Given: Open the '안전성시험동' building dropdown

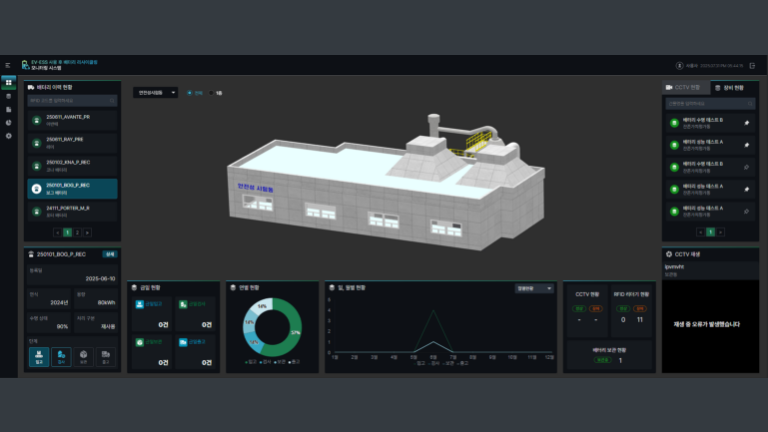Looking at the screenshot, I should pyautogui.click(x=155, y=93).
